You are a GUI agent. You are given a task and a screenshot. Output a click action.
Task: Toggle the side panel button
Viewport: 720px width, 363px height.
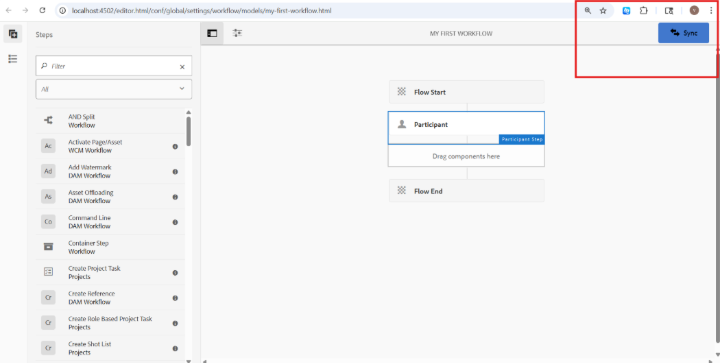(212, 34)
